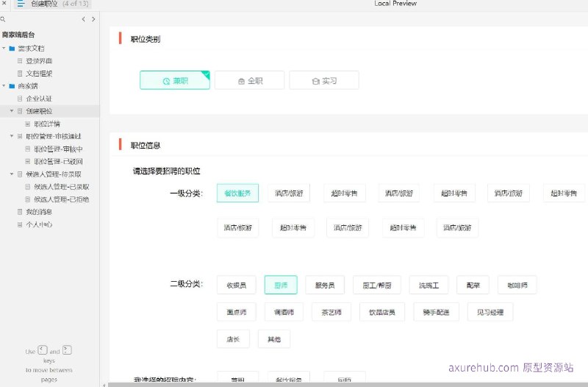Click the horizontal scrollbar at the bottom
588x387 pixels.
tap(348, 385)
